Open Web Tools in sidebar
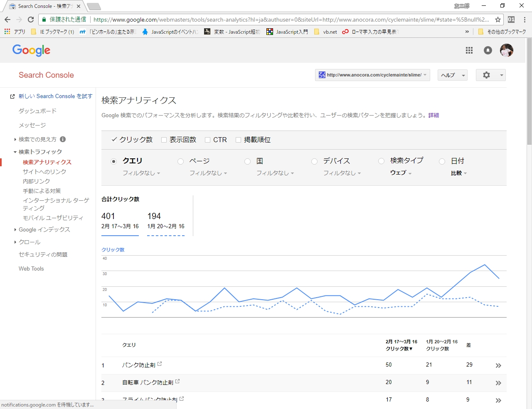This screenshot has width=532, height=409. pyautogui.click(x=31, y=269)
